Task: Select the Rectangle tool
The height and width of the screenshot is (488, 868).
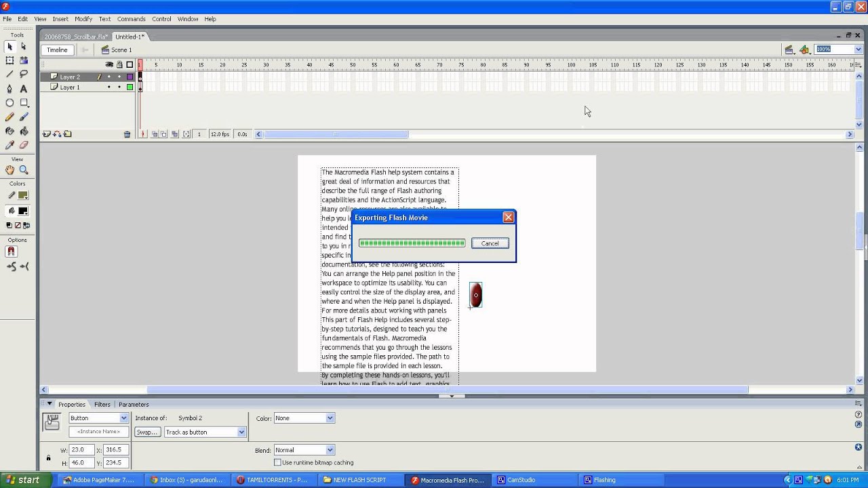Action: [x=24, y=103]
